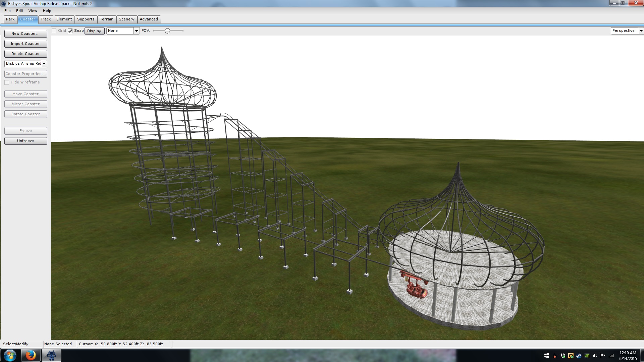
Task: Click the NoLimits 2 taskbar icon
Action: [x=51, y=355]
